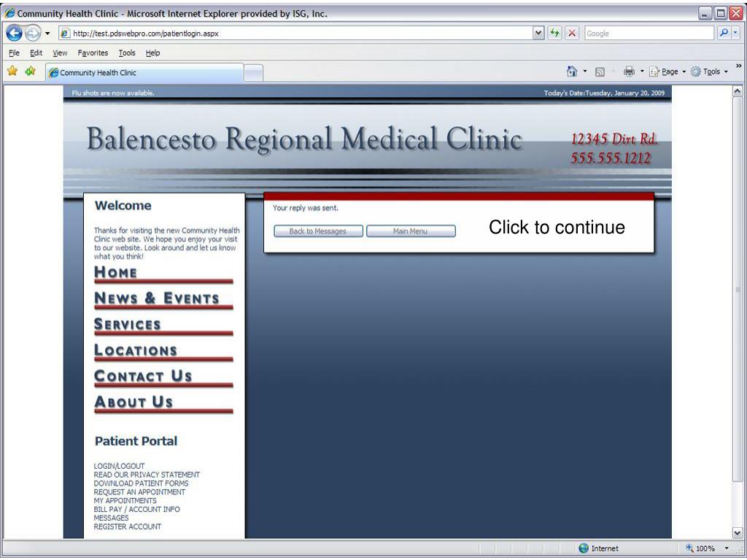The height and width of the screenshot is (560, 747).
Task: Click the REGISTER ACCOUNT link
Action: (128, 526)
